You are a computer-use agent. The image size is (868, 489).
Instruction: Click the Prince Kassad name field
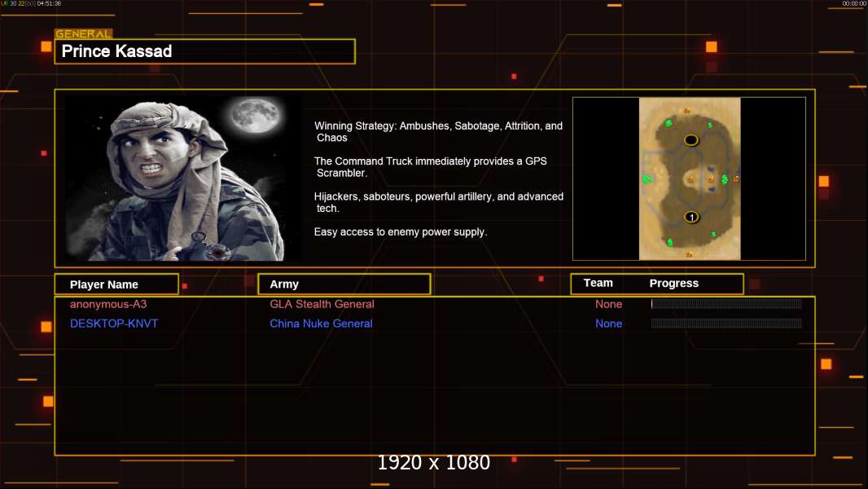click(x=205, y=51)
